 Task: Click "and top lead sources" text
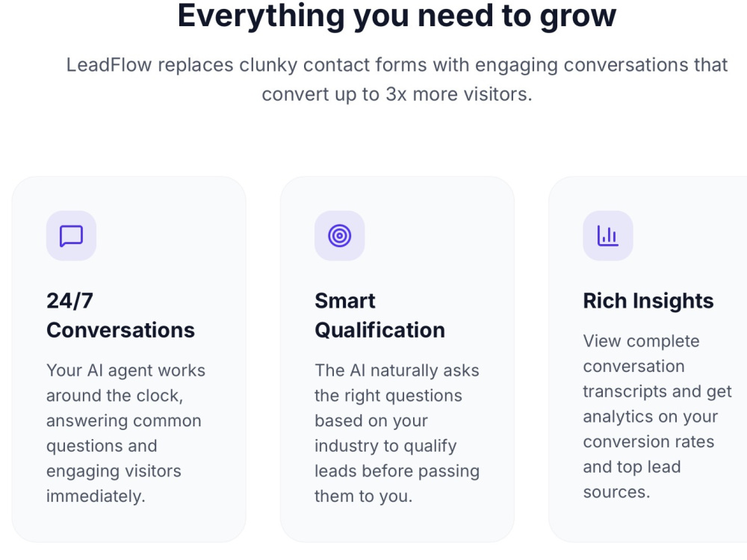[x=632, y=479]
